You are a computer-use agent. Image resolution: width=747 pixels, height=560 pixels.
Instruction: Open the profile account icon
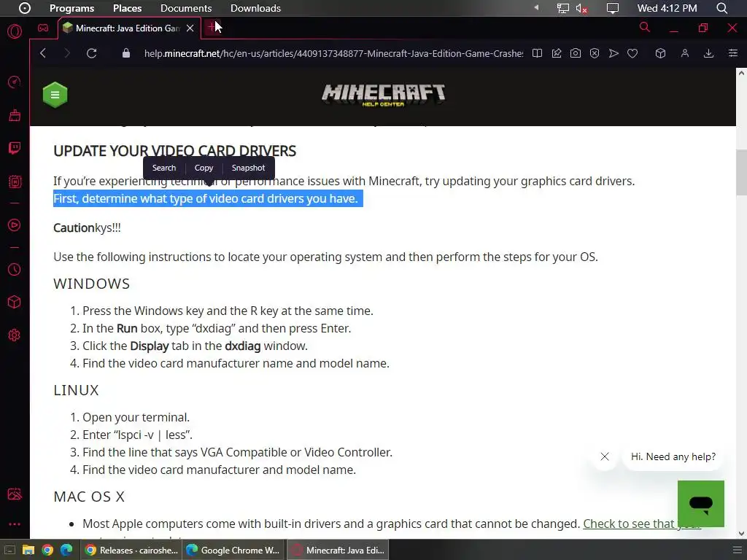684,53
